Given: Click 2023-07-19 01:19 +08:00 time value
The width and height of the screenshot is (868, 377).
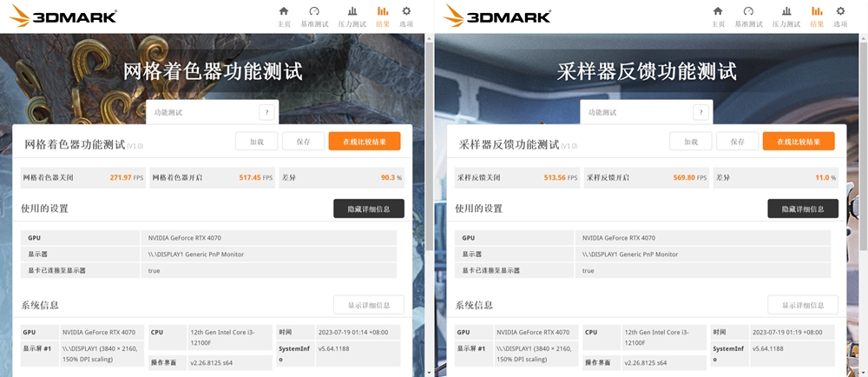Looking at the screenshot, I should 787,333.
